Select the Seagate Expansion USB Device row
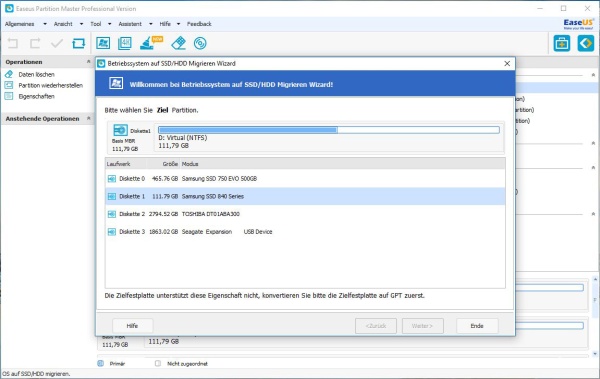 click(305, 232)
